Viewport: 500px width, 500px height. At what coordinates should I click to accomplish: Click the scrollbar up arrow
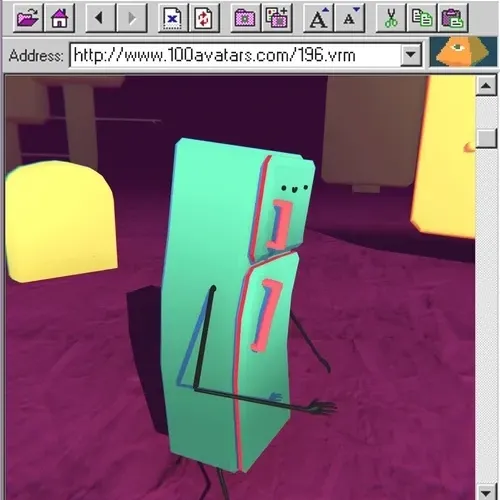click(x=486, y=86)
